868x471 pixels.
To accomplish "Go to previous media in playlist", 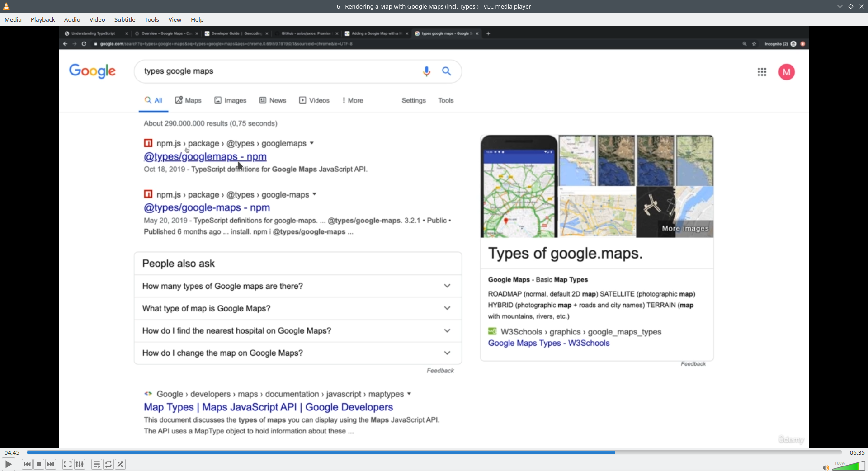I will pos(27,464).
